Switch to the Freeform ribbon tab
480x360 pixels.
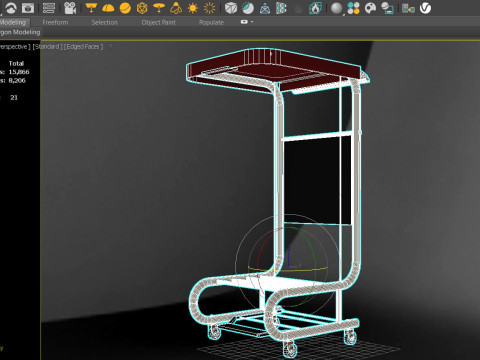click(x=55, y=22)
